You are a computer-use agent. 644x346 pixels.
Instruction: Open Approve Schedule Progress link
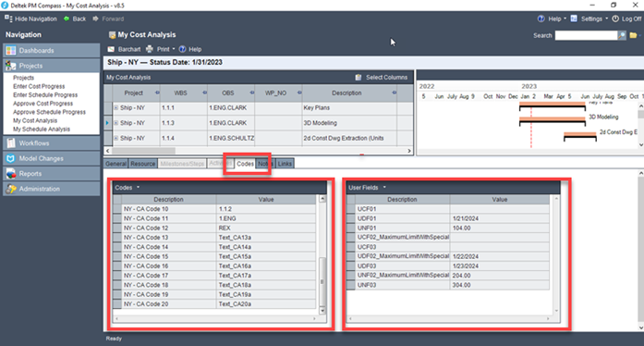[49, 112]
